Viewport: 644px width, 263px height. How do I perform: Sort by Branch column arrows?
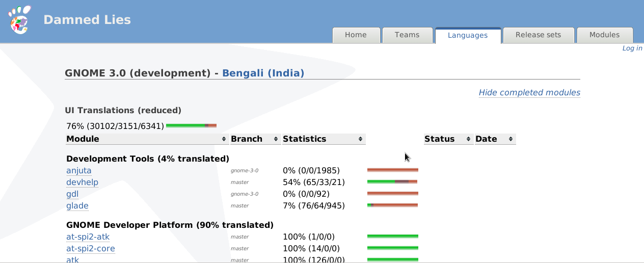(276, 139)
